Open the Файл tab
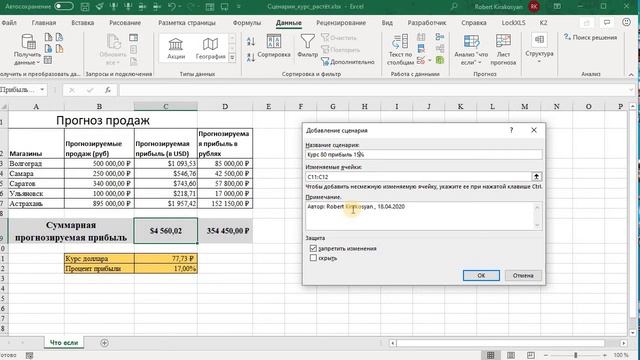Image resolution: width=640 pixels, height=360 pixels. pos(9,23)
